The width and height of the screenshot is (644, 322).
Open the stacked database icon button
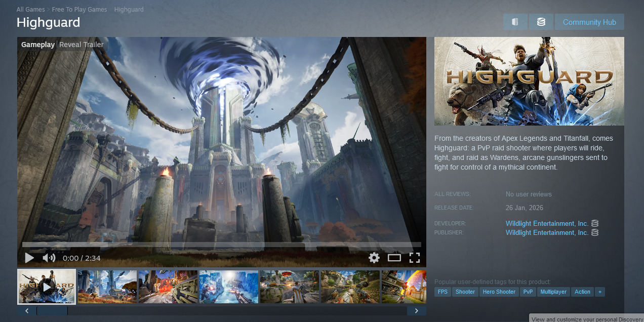tap(541, 22)
